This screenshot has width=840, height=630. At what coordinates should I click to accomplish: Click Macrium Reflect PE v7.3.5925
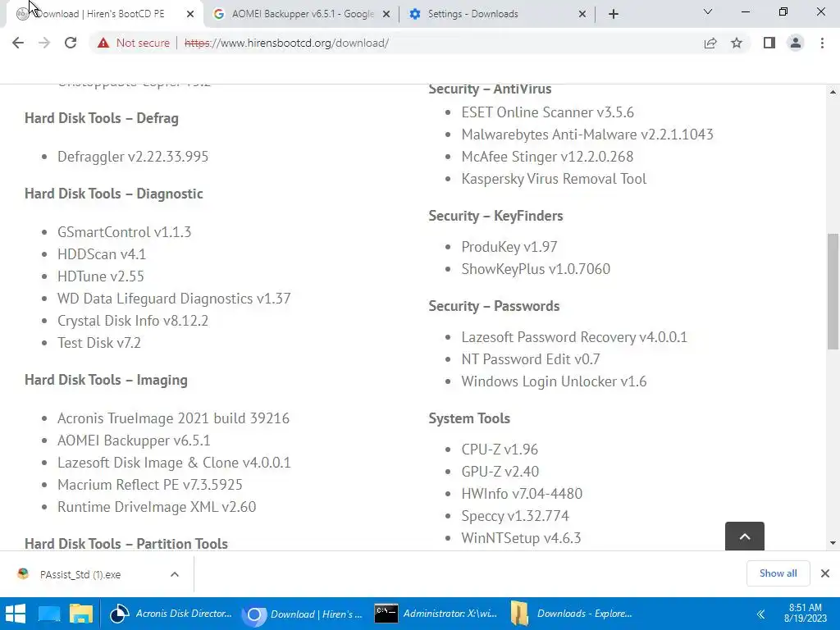click(150, 485)
